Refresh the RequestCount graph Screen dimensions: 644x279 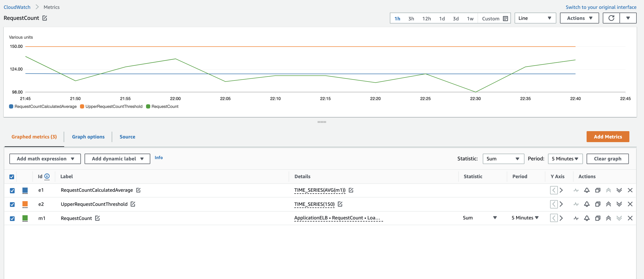pyautogui.click(x=611, y=18)
